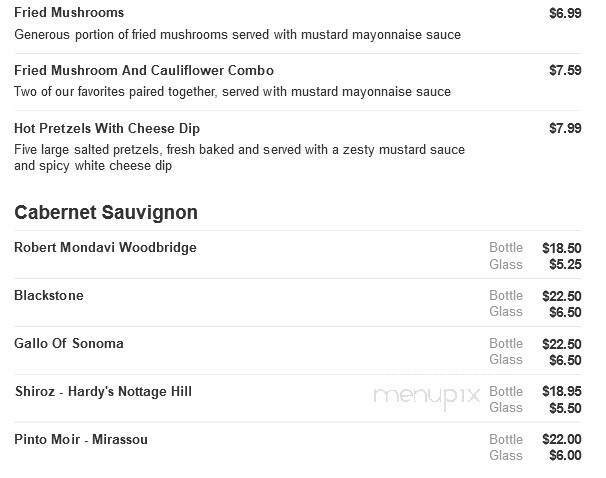Viewport: 606px width, 478px height.
Task: Click the Hot Pretzels With Cheese Dip title
Action: click(x=107, y=128)
